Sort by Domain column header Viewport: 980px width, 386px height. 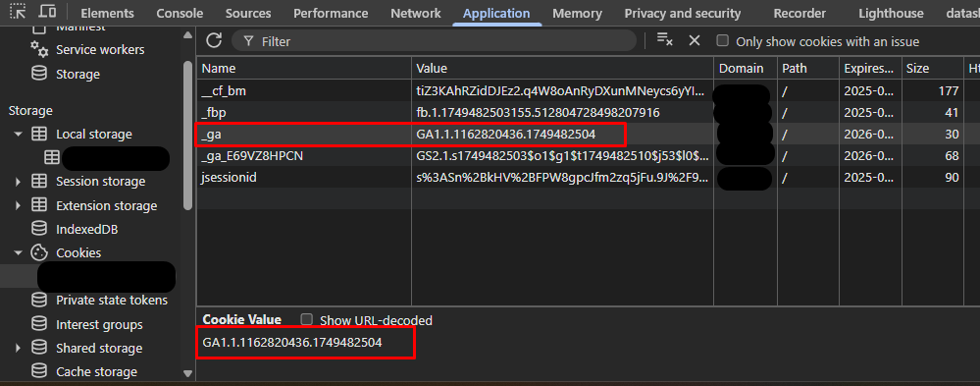click(745, 68)
